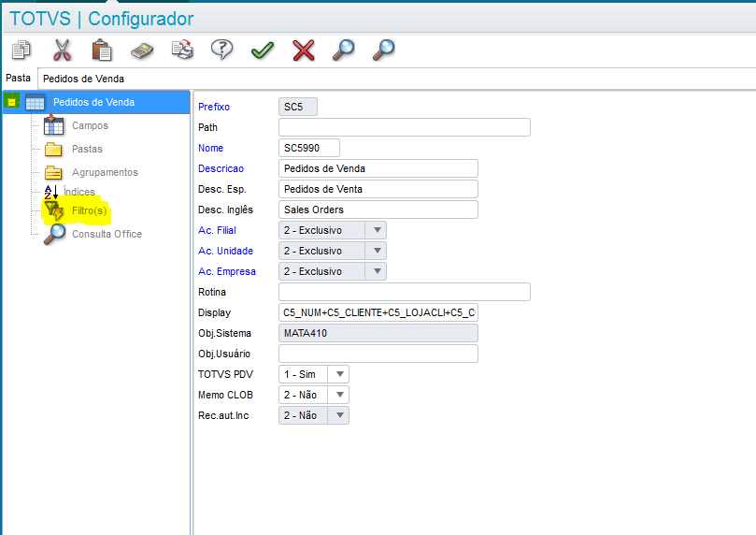Image resolution: width=756 pixels, height=535 pixels.
Task: Click the Pasta field showing Pedidos de Venda
Action: pyautogui.click(x=397, y=79)
